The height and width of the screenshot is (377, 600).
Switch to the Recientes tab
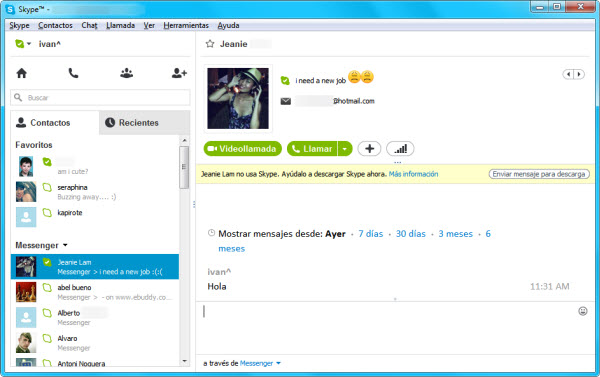coord(144,122)
